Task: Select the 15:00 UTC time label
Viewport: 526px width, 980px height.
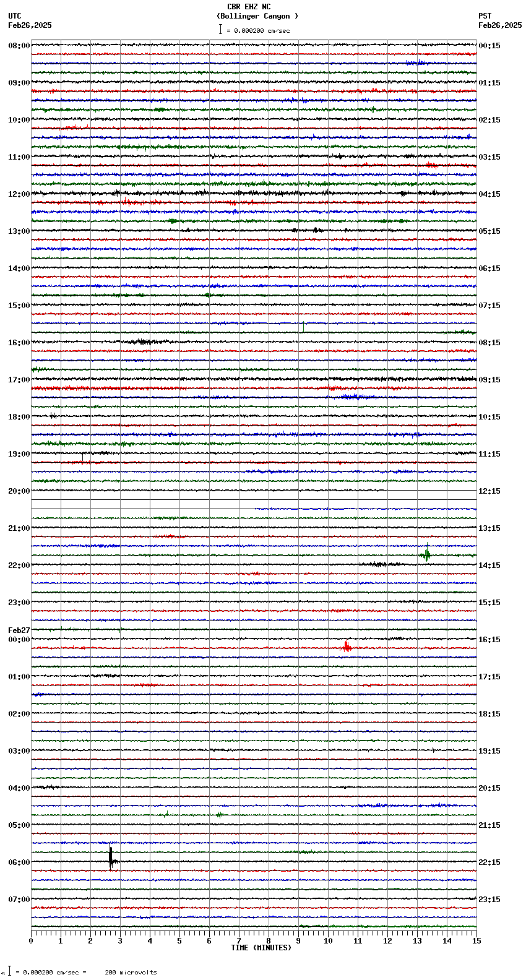Action: pos(19,306)
